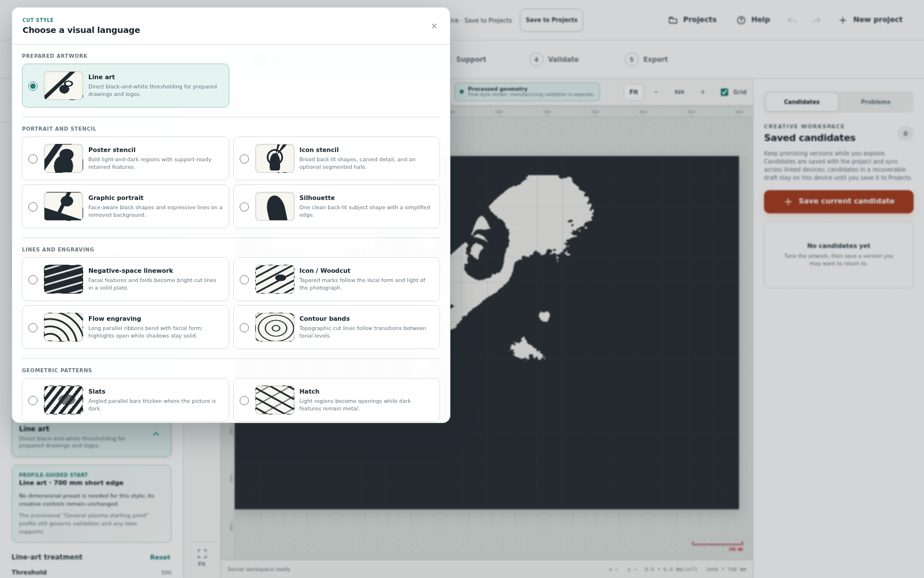This screenshot has height=578, width=924.
Task: Close the cut style dialog
Action: [x=434, y=26]
